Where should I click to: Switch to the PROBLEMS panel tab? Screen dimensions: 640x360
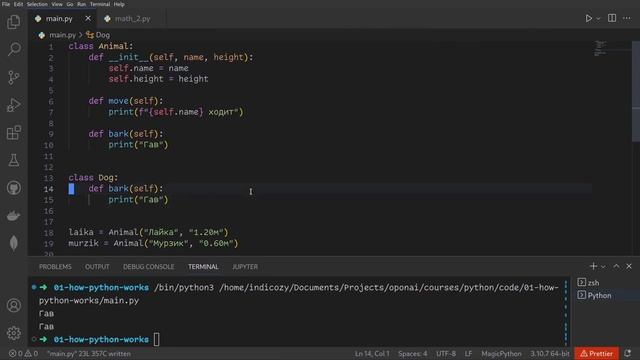coord(55,267)
